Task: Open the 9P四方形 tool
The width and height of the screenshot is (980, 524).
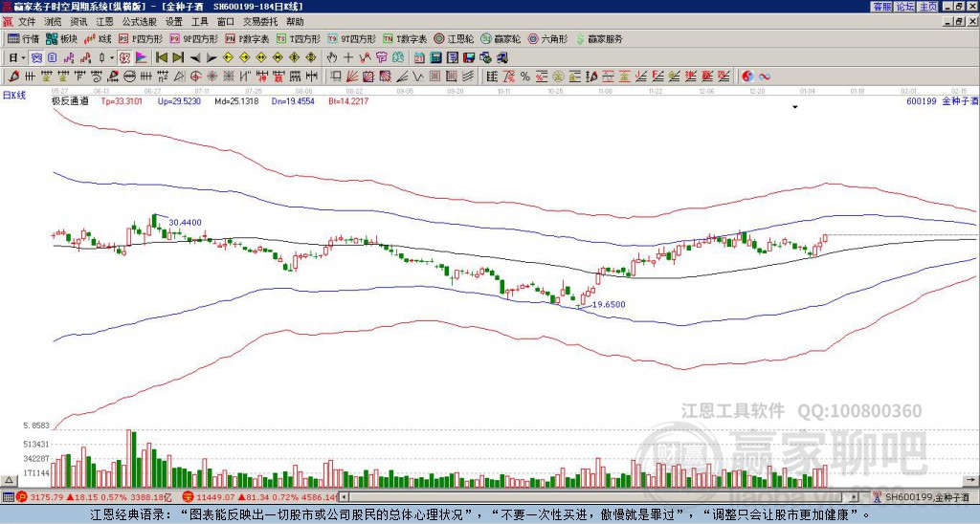Action: (x=194, y=38)
